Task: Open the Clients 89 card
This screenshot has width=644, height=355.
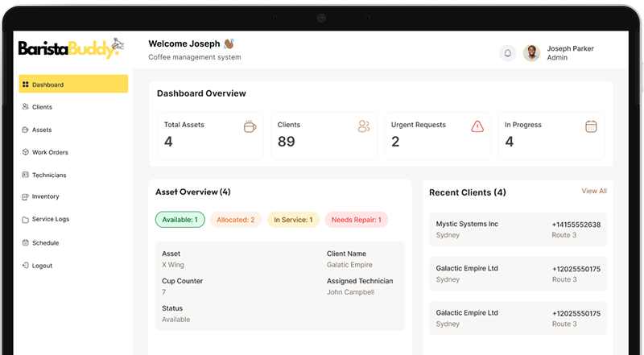Action: point(324,135)
